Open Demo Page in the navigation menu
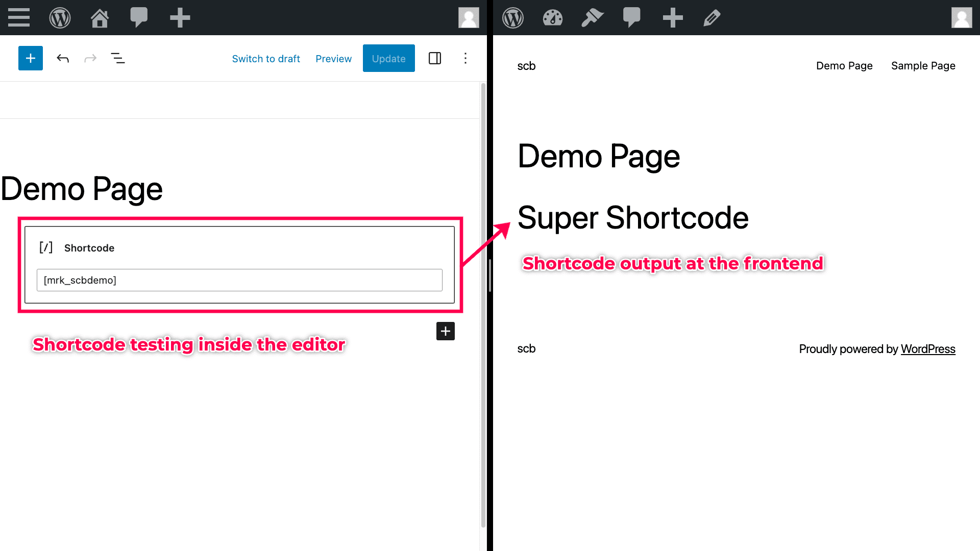The height and width of the screenshot is (551, 980). tap(844, 66)
